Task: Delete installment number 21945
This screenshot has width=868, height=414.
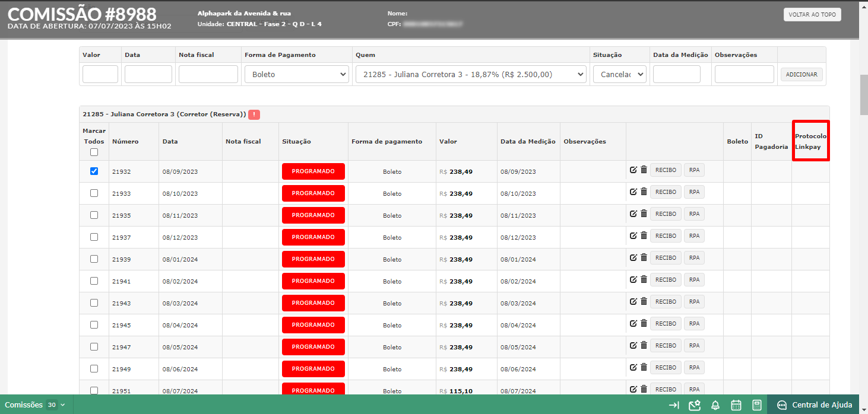Action: [x=644, y=324]
